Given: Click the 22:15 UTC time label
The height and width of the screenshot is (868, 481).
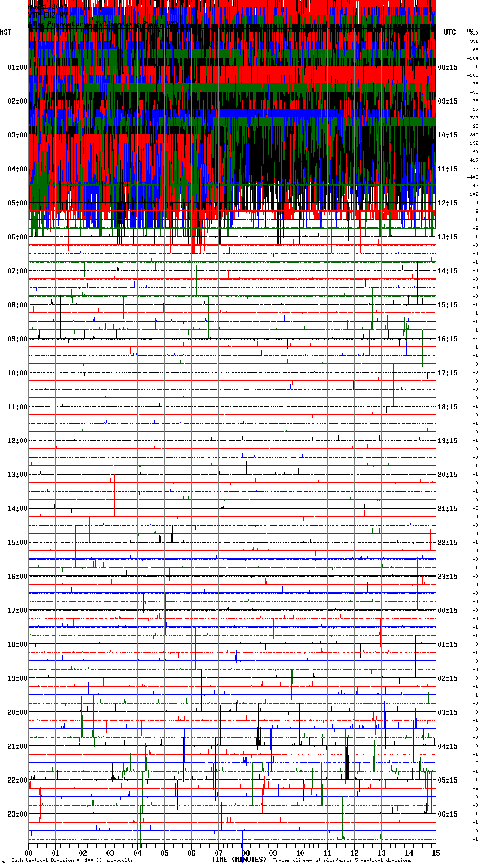Looking at the screenshot, I should pyautogui.click(x=447, y=543).
